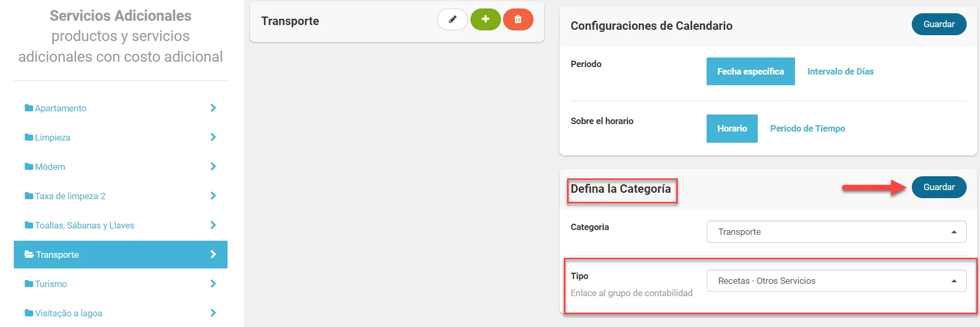980x327 pixels.
Task: Save the Configuraciones de Calendario settings
Action: coord(938,24)
